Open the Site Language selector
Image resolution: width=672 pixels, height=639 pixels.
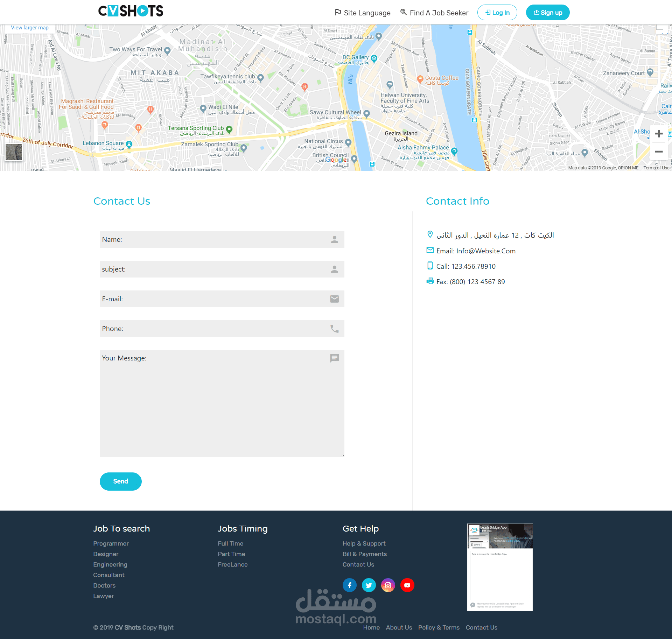pos(363,13)
